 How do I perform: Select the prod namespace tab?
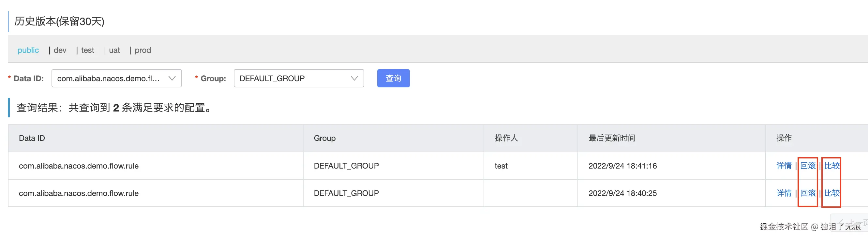[x=143, y=50]
